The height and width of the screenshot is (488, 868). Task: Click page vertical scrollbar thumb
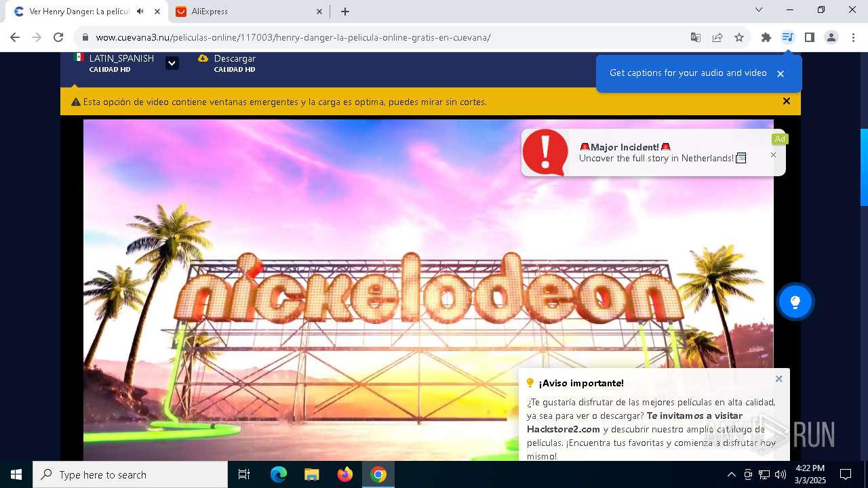[864, 167]
